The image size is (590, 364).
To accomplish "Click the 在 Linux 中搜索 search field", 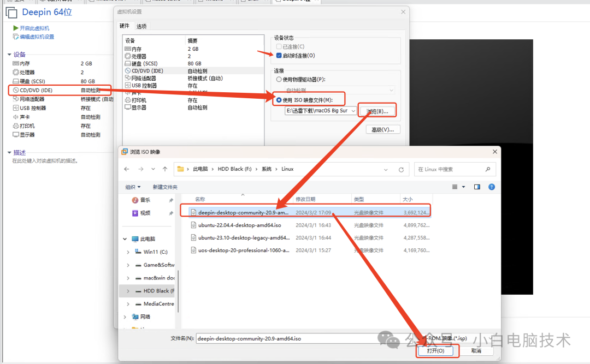I will tap(455, 170).
